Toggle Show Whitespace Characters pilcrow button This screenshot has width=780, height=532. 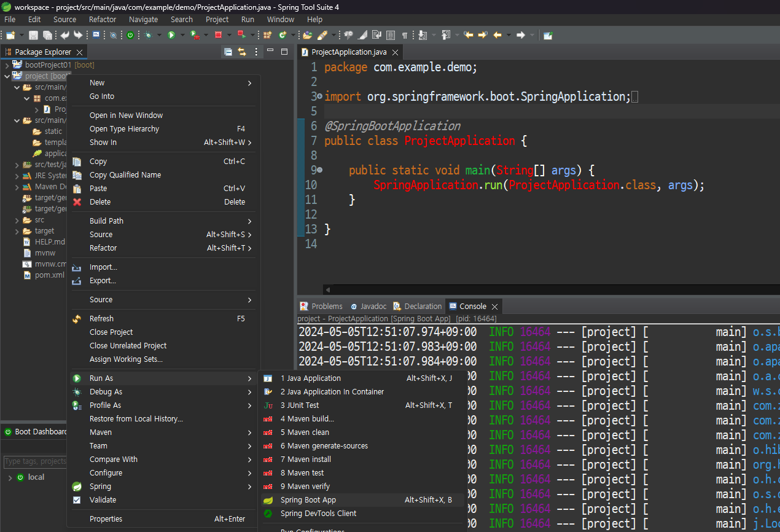[405, 36]
